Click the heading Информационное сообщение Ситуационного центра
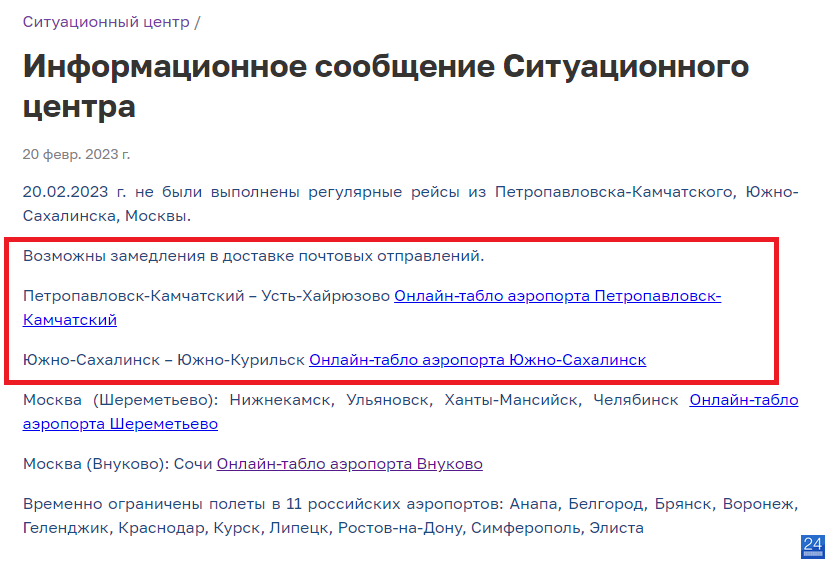833x567 pixels. pyautogui.click(x=386, y=87)
